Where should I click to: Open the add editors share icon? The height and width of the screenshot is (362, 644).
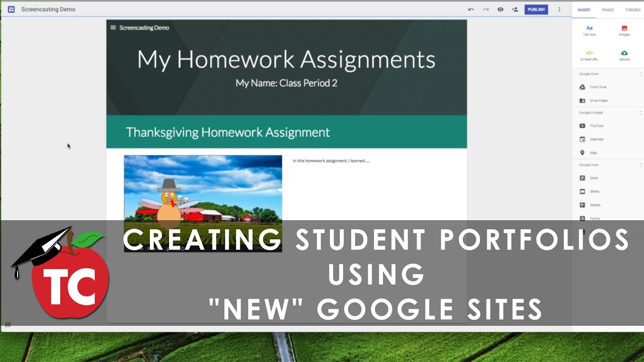tap(515, 10)
